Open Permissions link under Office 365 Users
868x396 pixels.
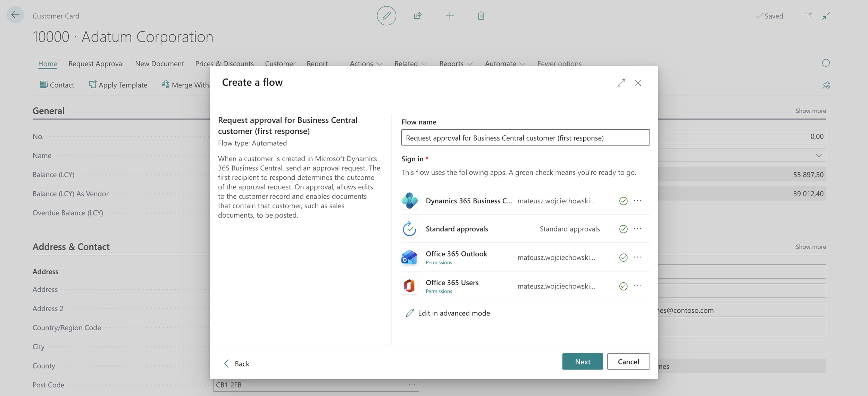[439, 291]
